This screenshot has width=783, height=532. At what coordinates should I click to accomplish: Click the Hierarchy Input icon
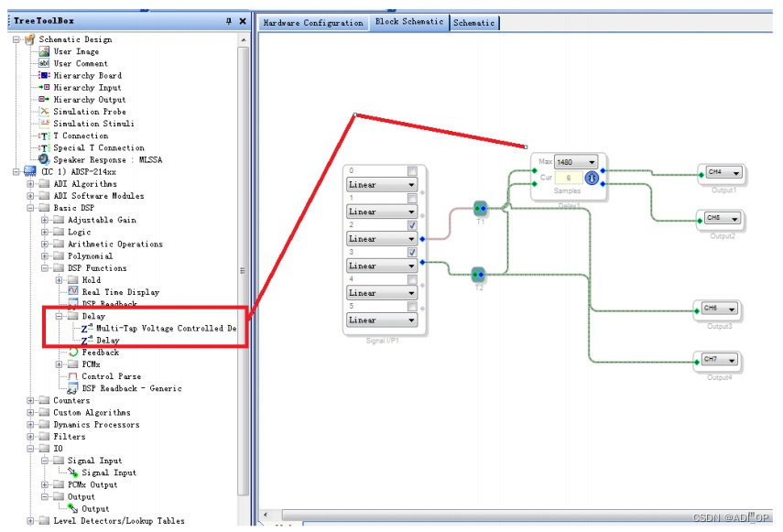coord(44,87)
